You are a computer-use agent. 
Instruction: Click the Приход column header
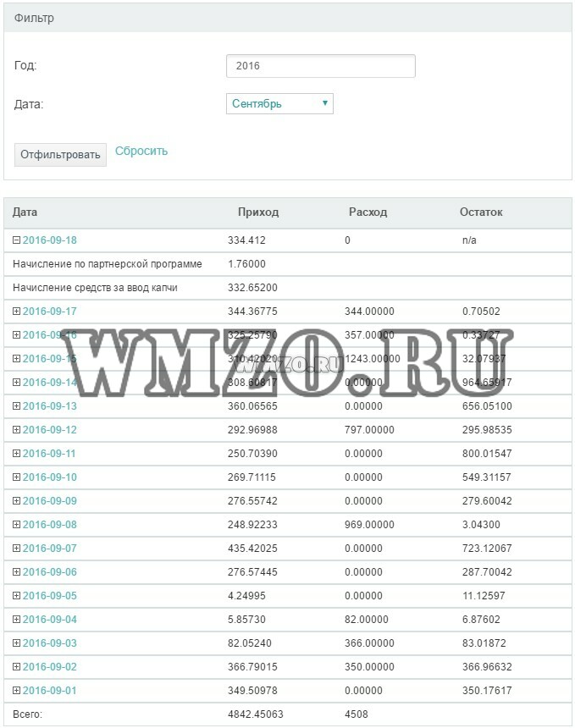pyautogui.click(x=258, y=212)
